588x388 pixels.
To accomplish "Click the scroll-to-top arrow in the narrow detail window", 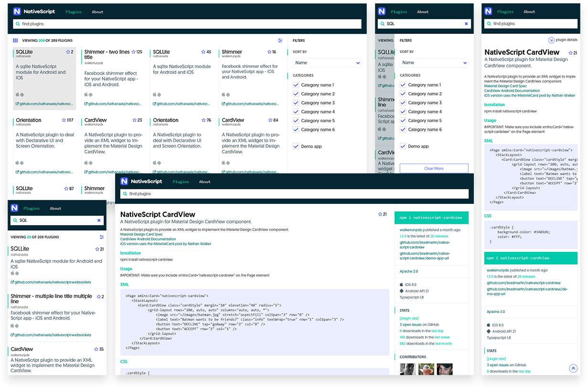I will [x=573, y=368].
